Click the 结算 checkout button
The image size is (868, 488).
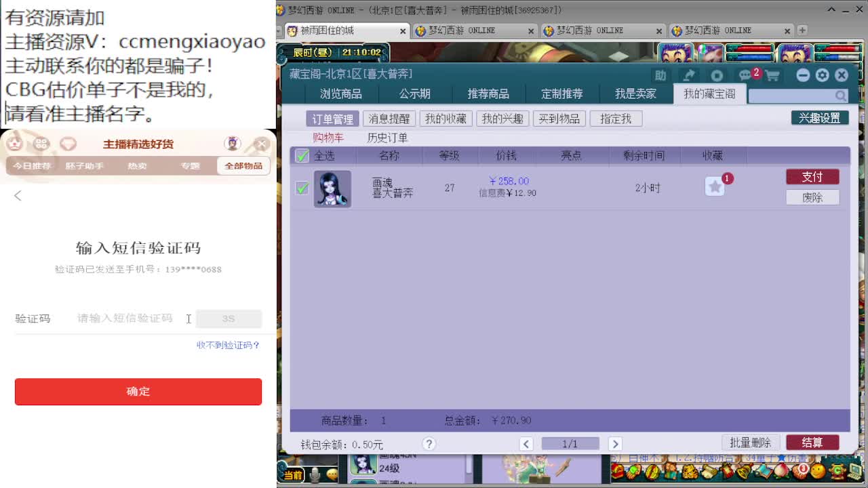pyautogui.click(x=812, y=443)
